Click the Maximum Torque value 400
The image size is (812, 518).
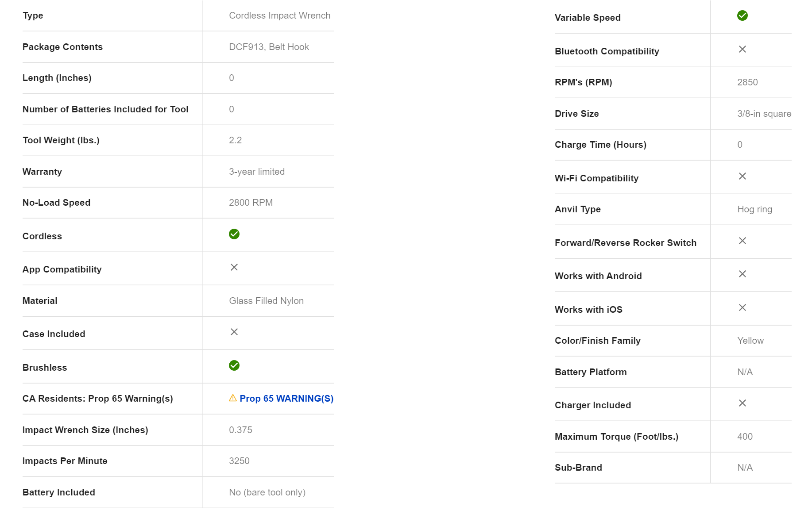(x=745, y=437)
